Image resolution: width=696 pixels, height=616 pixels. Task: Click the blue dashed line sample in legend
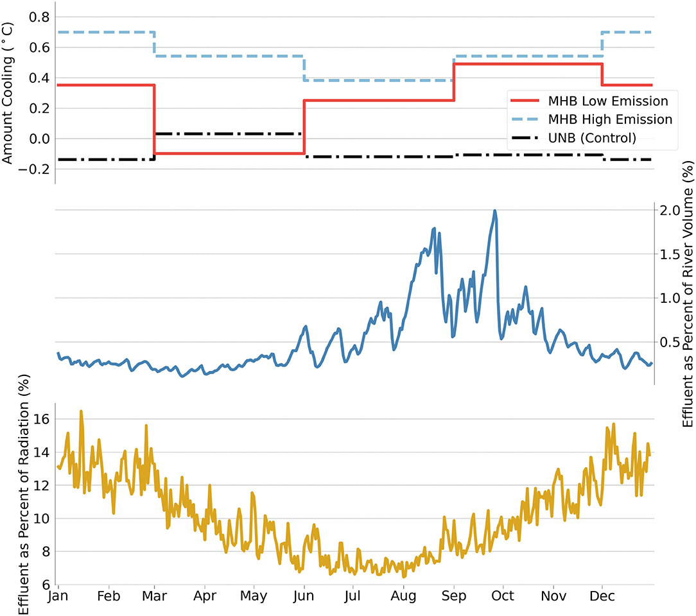(x=525, y=119)
